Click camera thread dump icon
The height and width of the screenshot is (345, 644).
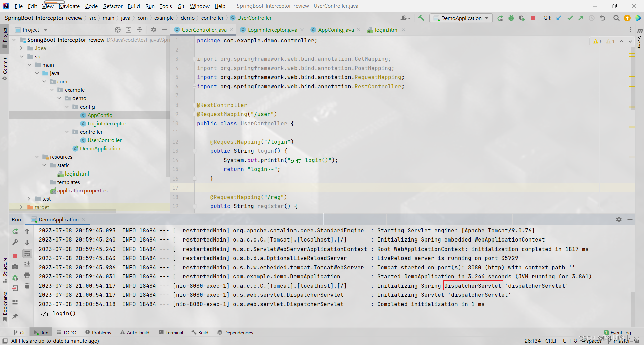pyautogui.click(x=15, y=267)
